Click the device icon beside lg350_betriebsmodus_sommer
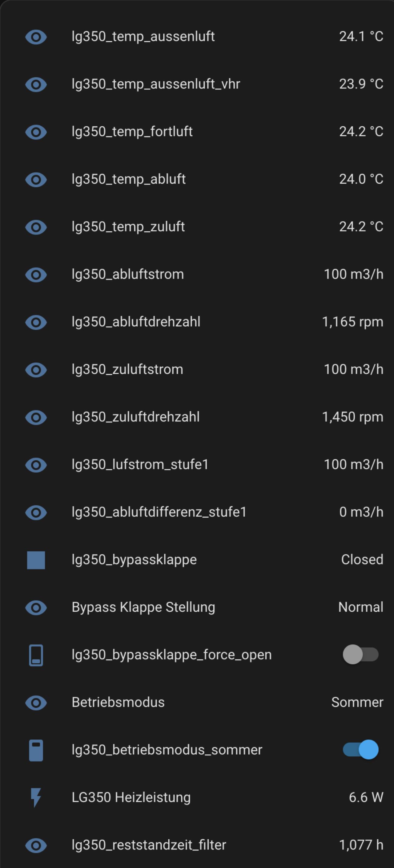394x868 pixels. (36, 750)
